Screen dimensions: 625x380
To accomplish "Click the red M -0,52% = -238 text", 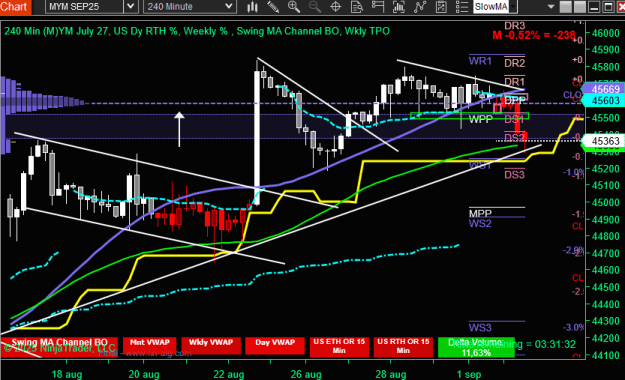I will coord(534,35).
